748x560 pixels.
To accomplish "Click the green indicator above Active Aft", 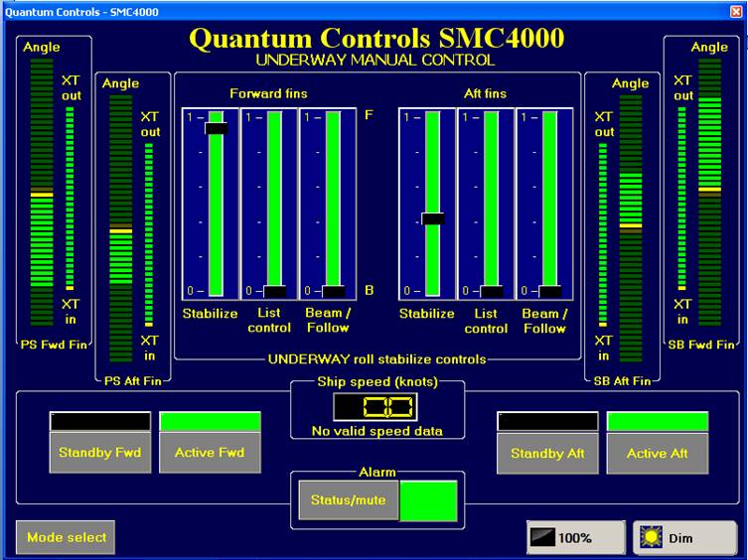I will 658,422.
